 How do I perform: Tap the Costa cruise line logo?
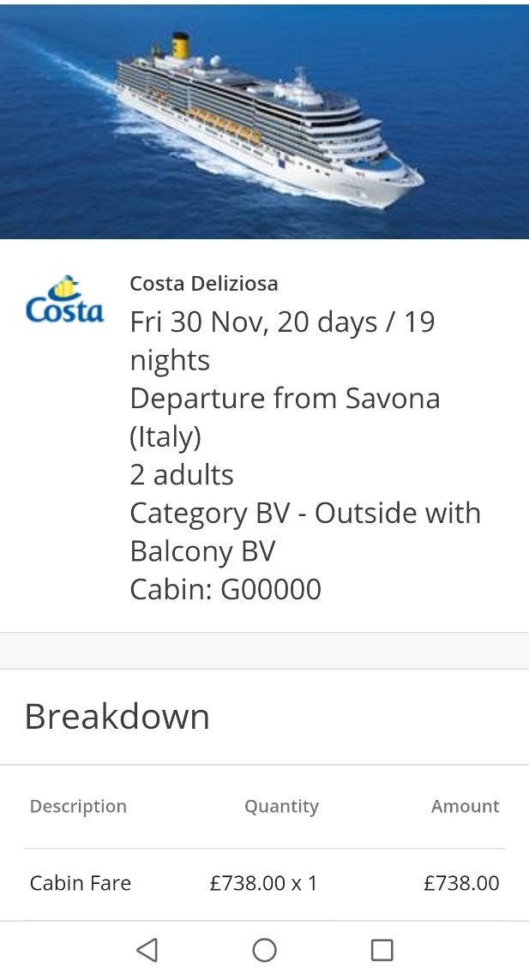pyautogui.click(x=65, y=301)
